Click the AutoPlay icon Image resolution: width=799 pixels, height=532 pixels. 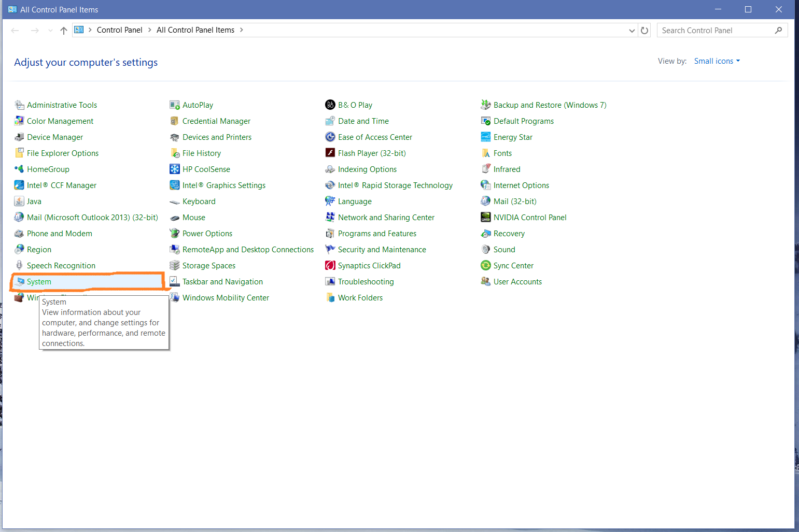pos(175,105)
